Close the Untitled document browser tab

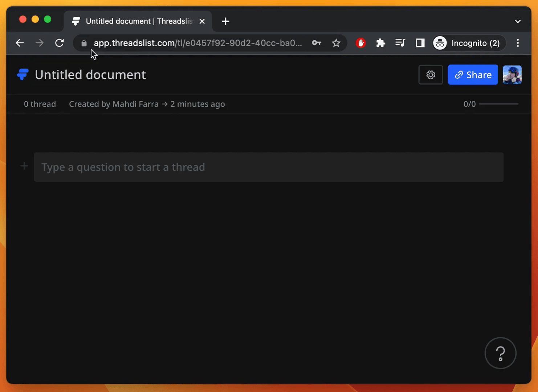click(x=202, y=21)
